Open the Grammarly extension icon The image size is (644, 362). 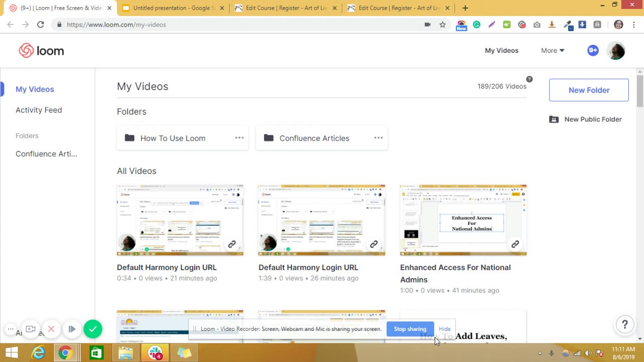click(x=476, y=24)
